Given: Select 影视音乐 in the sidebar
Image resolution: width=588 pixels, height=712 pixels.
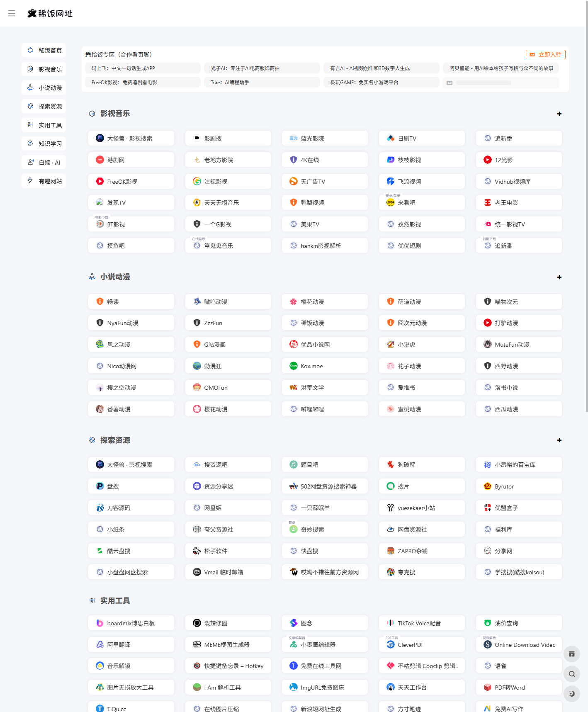Looking at the screenshot, I should [x=44, y=69].
